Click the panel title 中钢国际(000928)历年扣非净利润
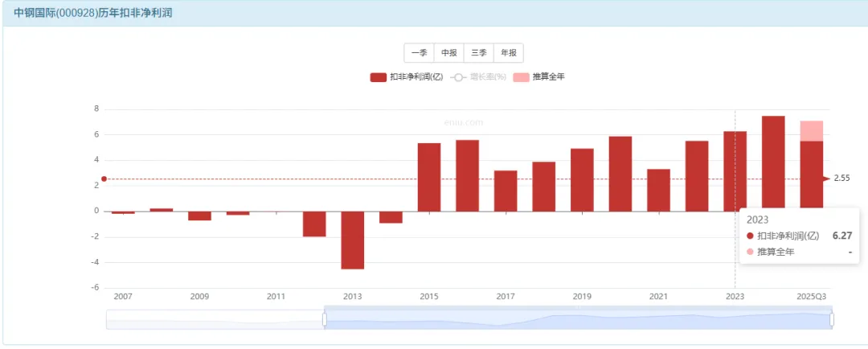The height and width of the screenshot is (349, 868). pyautogui.click(x=92, y=14)
